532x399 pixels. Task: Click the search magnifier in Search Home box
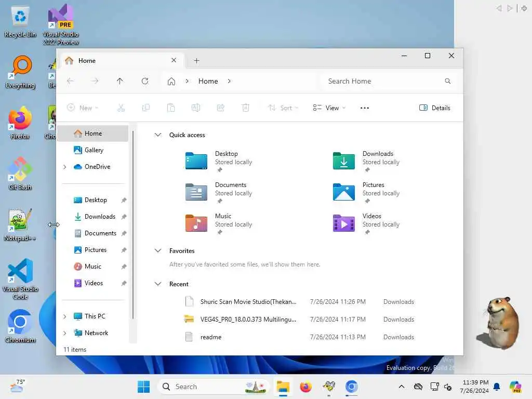pos(448,81)
